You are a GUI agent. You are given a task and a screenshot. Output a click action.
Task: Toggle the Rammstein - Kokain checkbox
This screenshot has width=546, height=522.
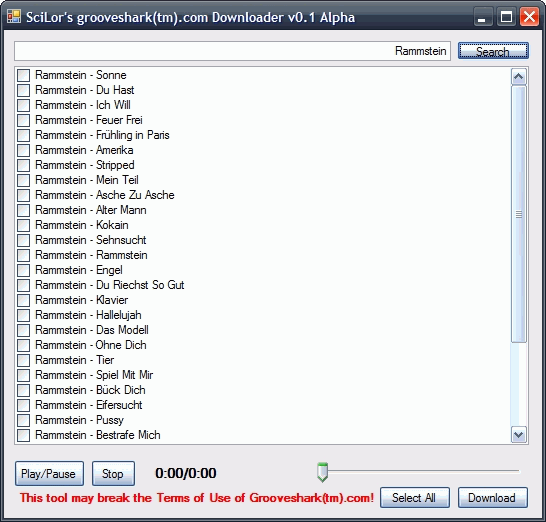[23, 225]
